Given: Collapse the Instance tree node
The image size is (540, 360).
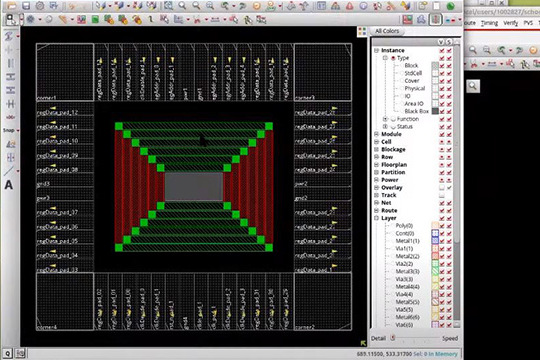Looking at the screenshot, I should [x=377, y=50].
